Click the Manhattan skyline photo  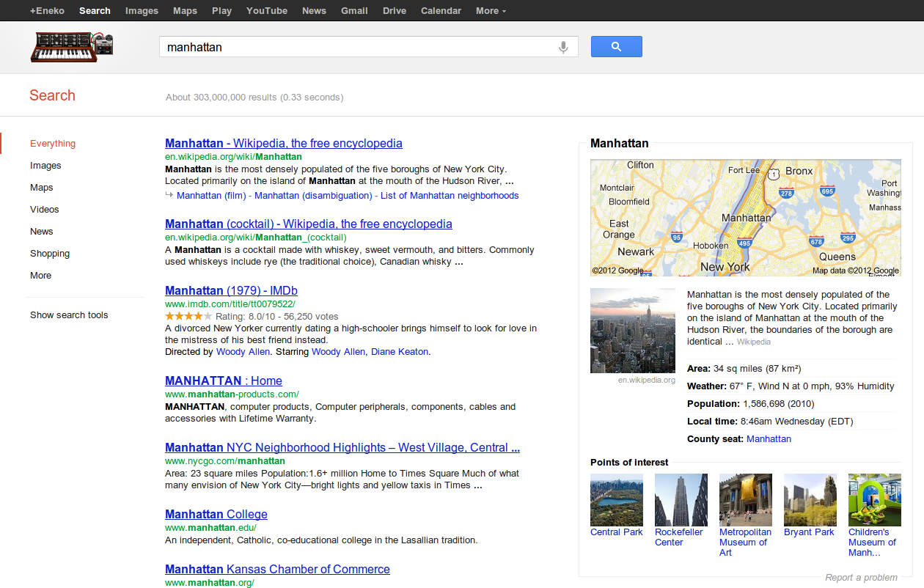[x=633, y=331]
